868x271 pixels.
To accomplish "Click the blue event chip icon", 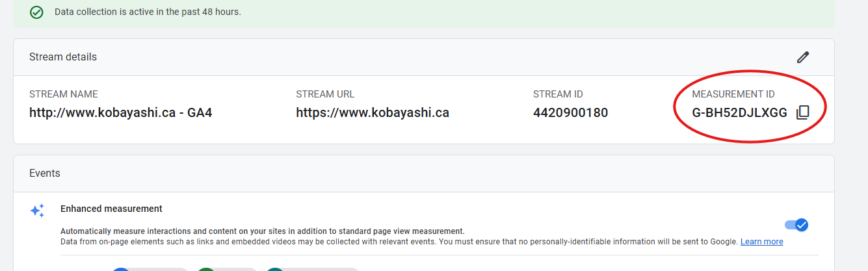I will coord(121,268).
